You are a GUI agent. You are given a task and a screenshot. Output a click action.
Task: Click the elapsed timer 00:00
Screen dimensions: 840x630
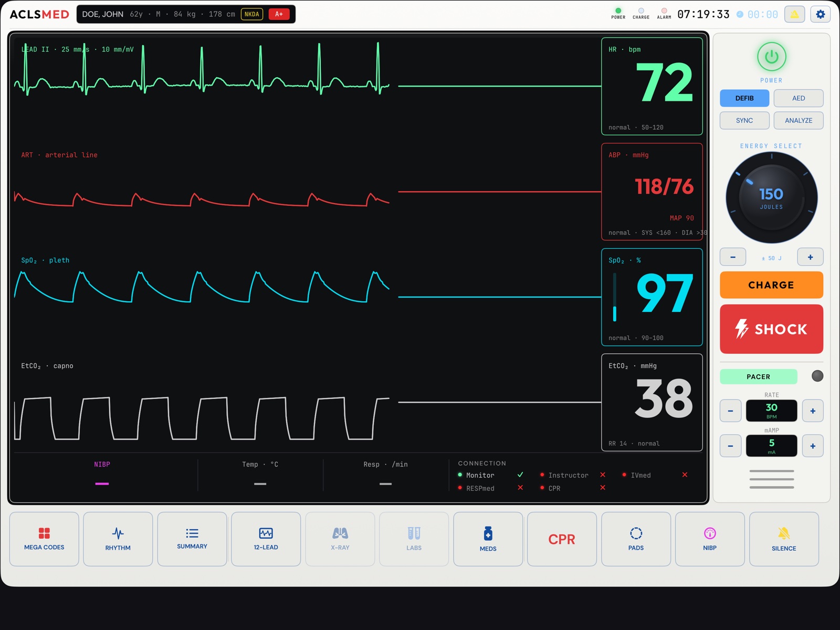point(763,14)
